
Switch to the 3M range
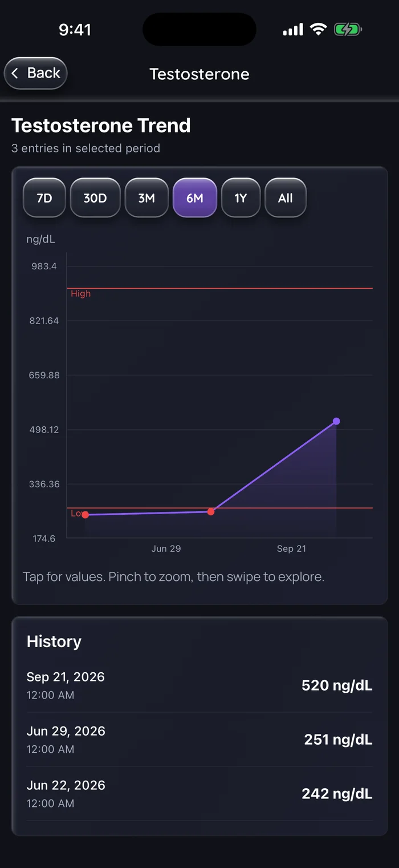[x=146, y=198]
